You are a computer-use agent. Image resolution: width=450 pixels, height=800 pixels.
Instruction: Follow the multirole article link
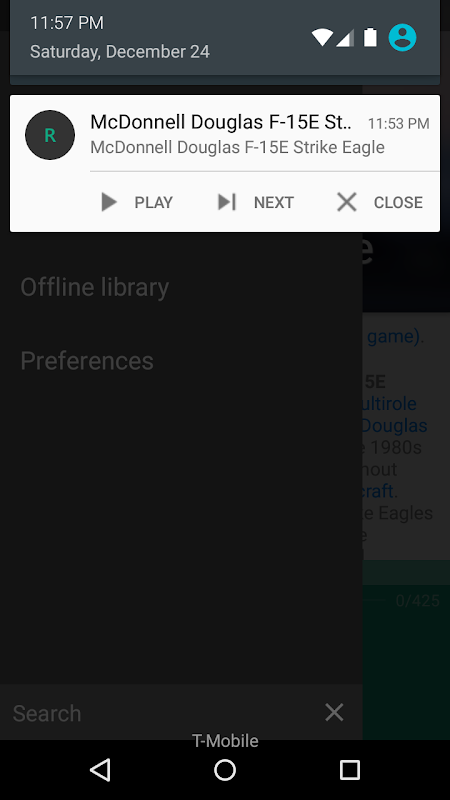click(389, 404)
